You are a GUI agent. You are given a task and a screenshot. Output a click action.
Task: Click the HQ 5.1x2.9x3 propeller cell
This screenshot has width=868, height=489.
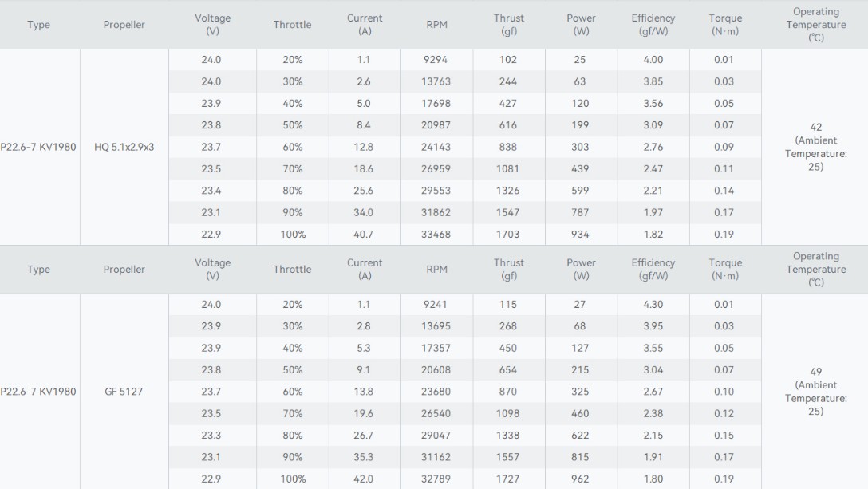124,147
